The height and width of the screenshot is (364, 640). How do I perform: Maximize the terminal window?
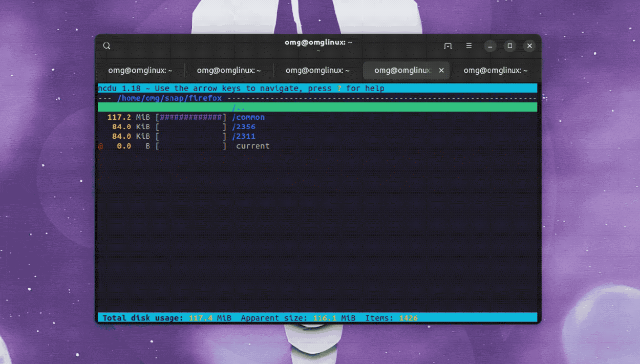point(510,46)
